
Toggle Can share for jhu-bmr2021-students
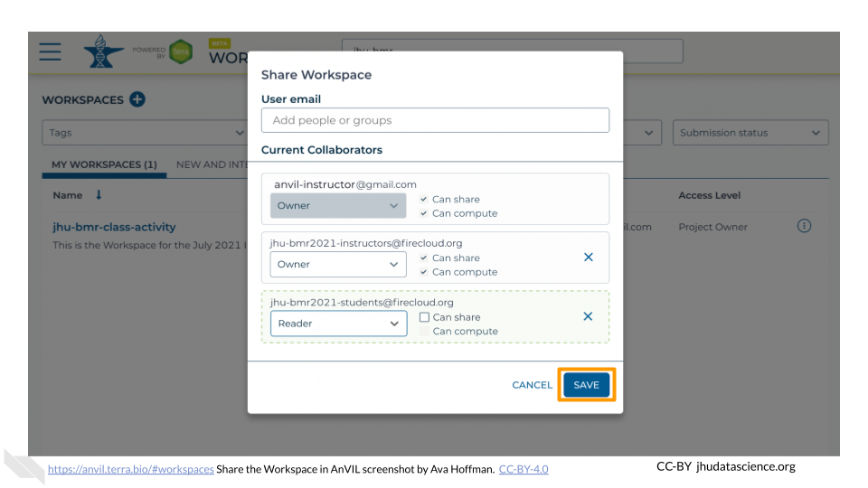click(x=425, y=317)
